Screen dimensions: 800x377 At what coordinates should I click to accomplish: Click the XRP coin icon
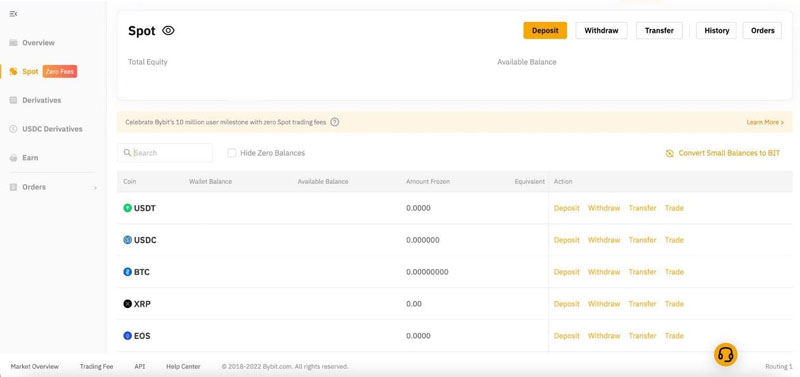point(128,304)
